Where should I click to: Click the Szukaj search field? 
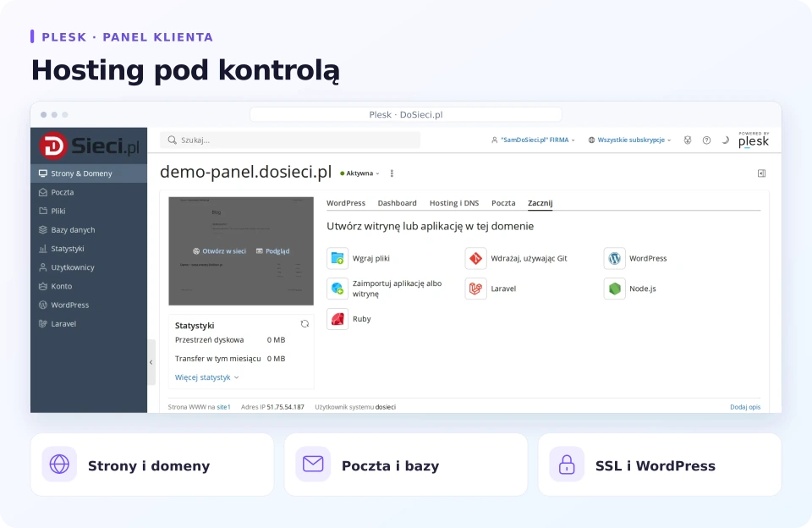(290, 140)
